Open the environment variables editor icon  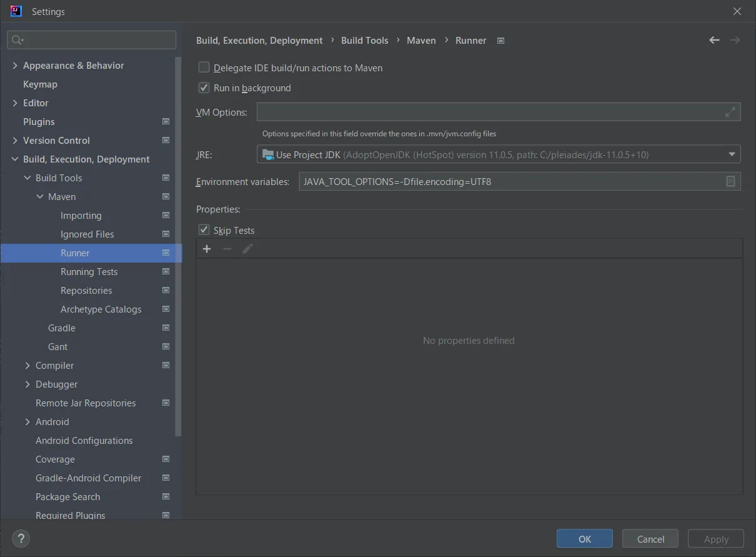coord(730,181)
